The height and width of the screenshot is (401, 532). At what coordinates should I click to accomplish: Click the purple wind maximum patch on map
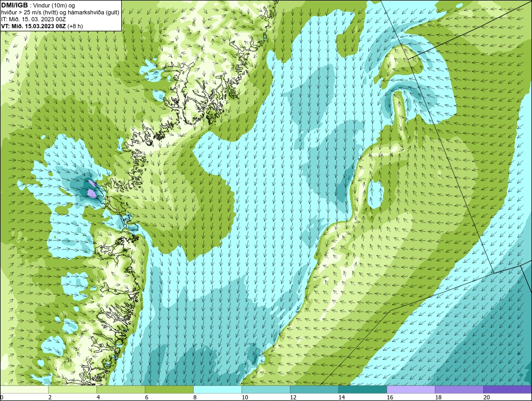[x=92, y=193]
